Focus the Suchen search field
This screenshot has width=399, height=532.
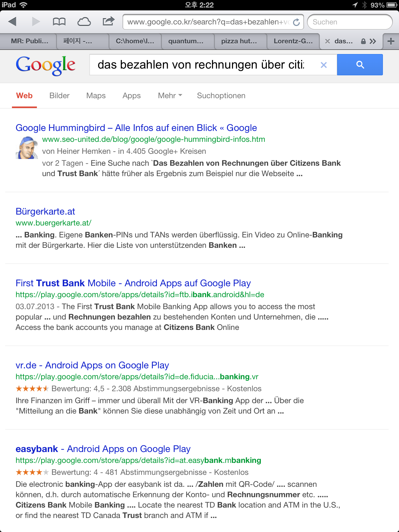(x=349, y=22)
